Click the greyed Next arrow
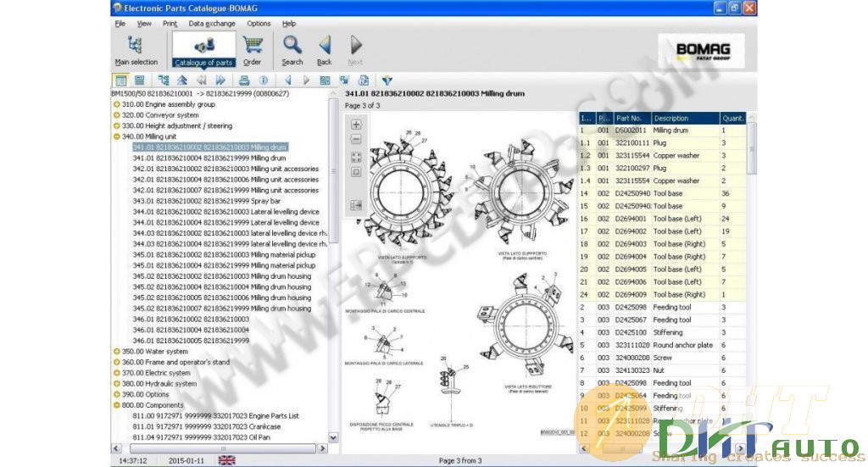Image resolution: width=868 pixels, height=467 pixels. pyautogui.click(x=355, y=50)
